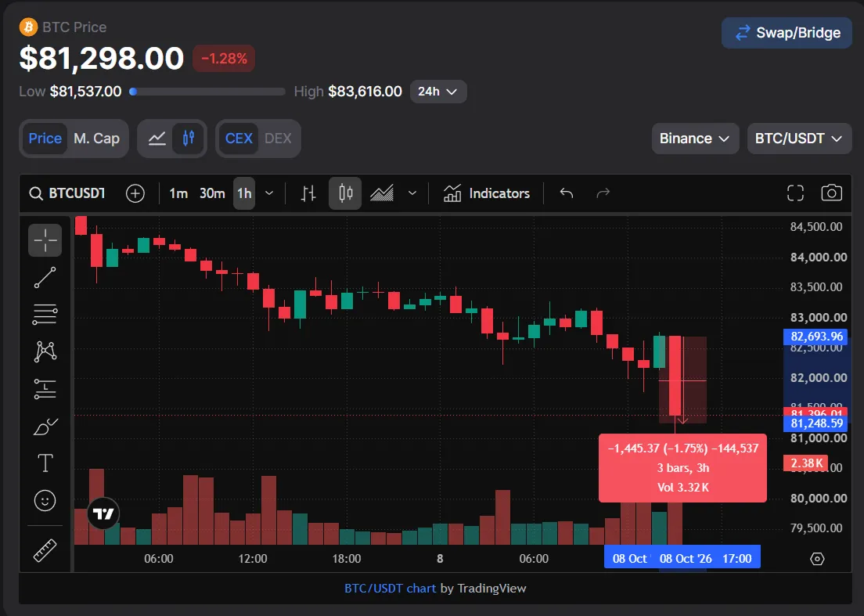This screenshot has width=864, height=616.
Task: Redo the chart action
Action: pos(603,193)
